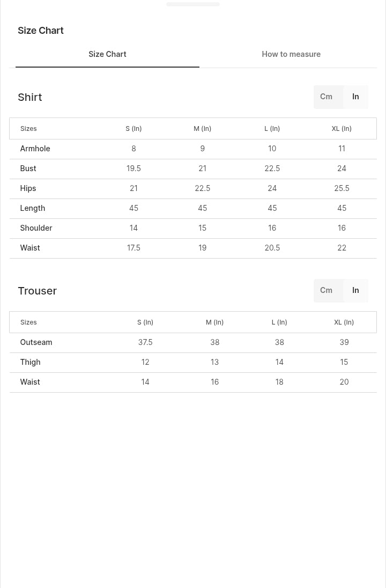Tap the drag handle at sheet top
Image resolution: width=386 pixels, height=588 pixels.
[193, 4]
